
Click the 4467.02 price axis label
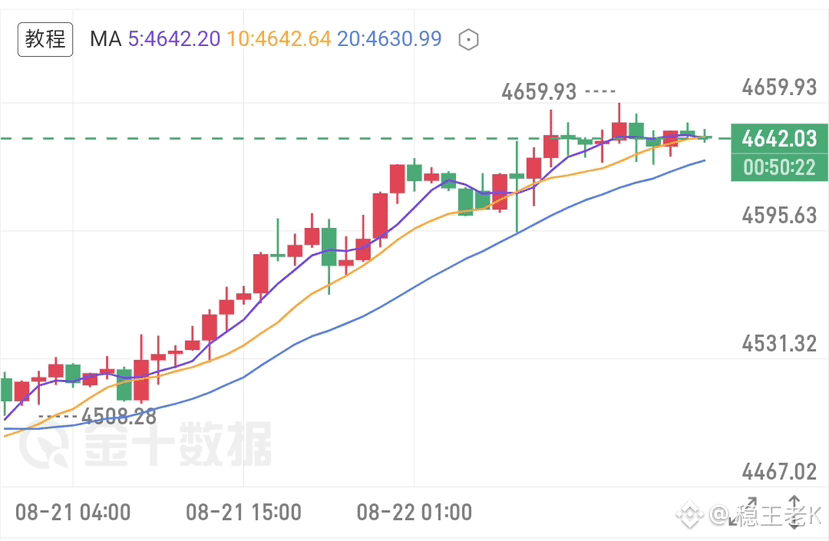779,472
